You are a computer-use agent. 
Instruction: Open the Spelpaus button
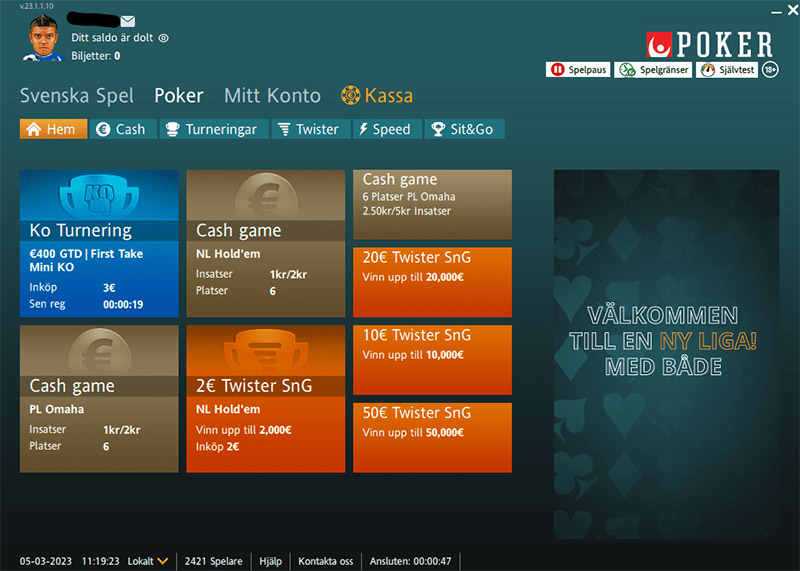[578, 70]
